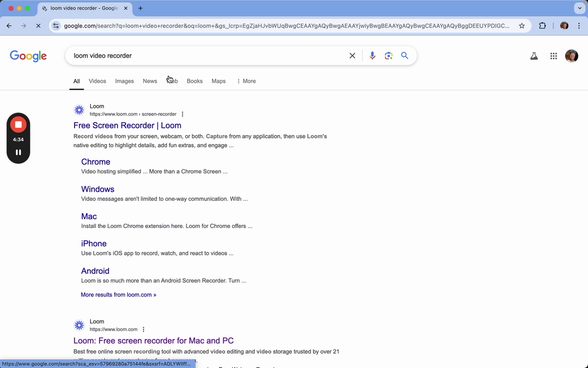Click the address bar URL

click(286, 26)
